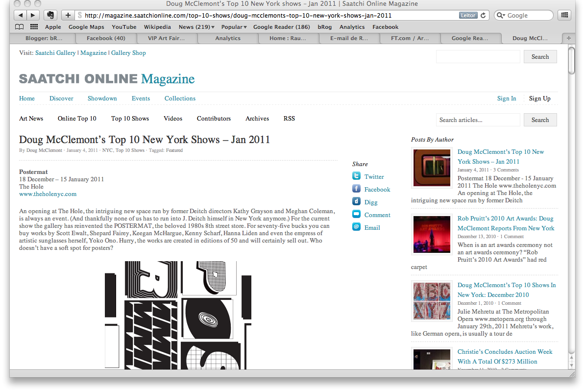Image resolution: width=585 pixels, height=392 pixels.
Task: Click the Safari address bar URL
Action: [x=238, y=15]
